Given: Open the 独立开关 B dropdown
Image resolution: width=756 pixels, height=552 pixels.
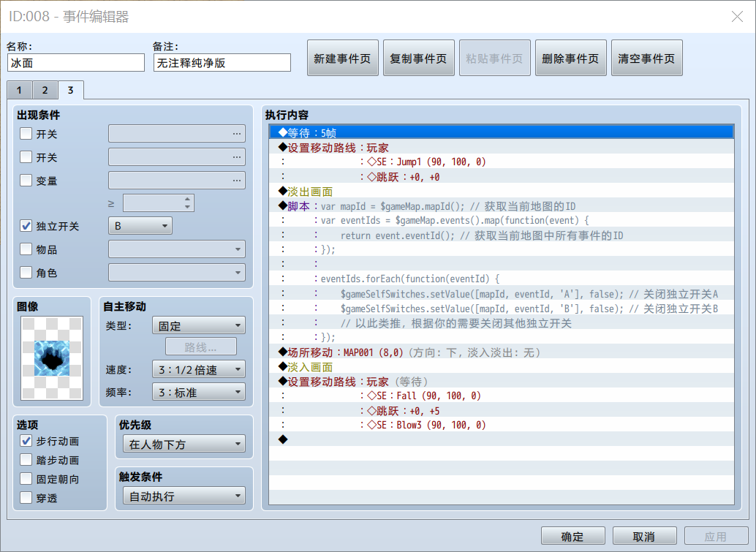Looking at the screenshot, I should point(140,226).
